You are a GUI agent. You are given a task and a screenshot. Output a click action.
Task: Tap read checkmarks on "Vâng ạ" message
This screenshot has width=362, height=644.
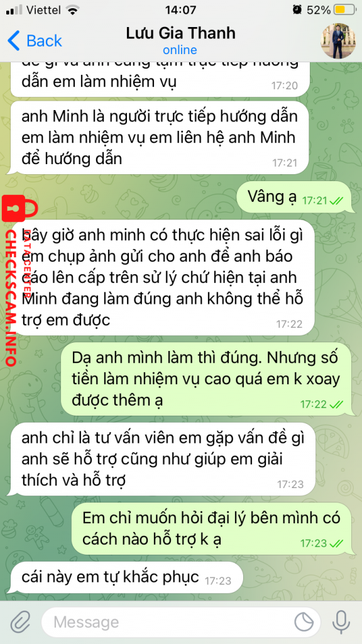(337, 201)
